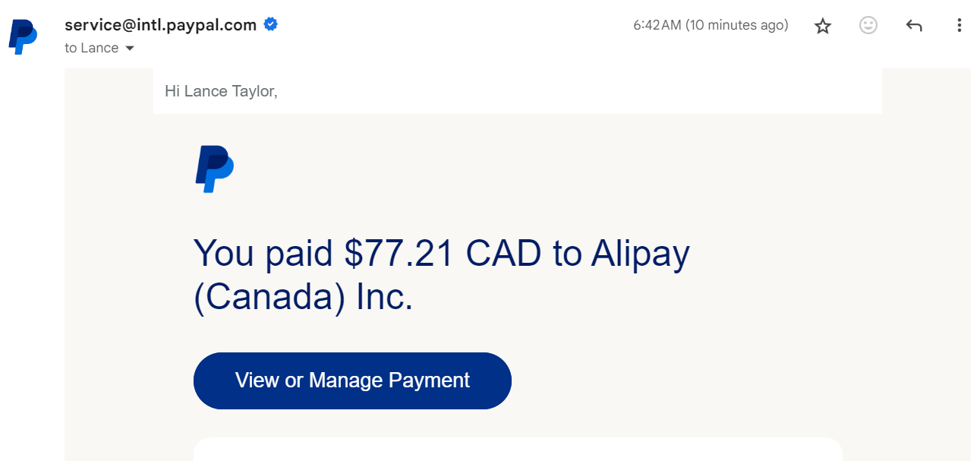Viewport: 980px width, 461px height.
Task: Click "(Canada) Inc." on heading's second line
Action: point(304,298)
